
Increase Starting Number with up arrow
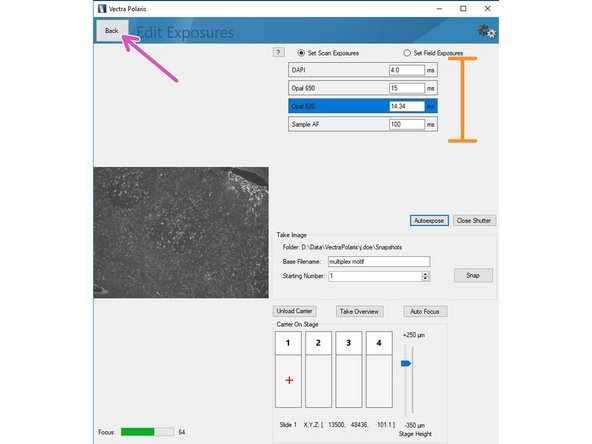pos(426,274)
